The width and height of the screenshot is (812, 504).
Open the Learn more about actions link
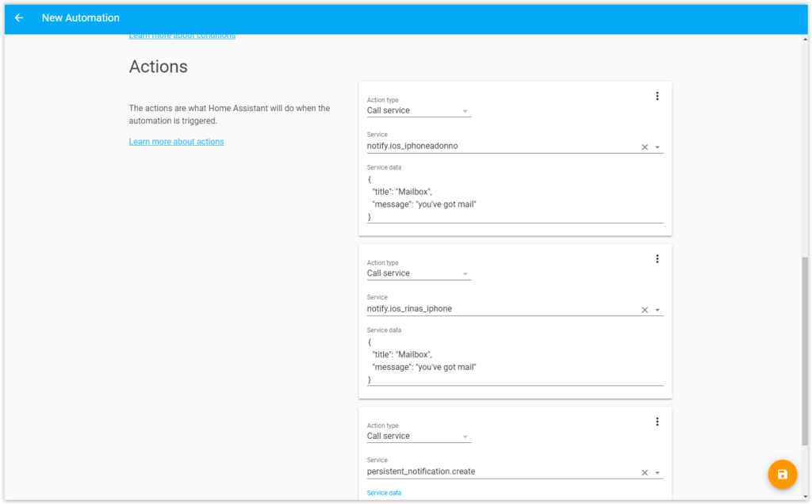[176, 141]
